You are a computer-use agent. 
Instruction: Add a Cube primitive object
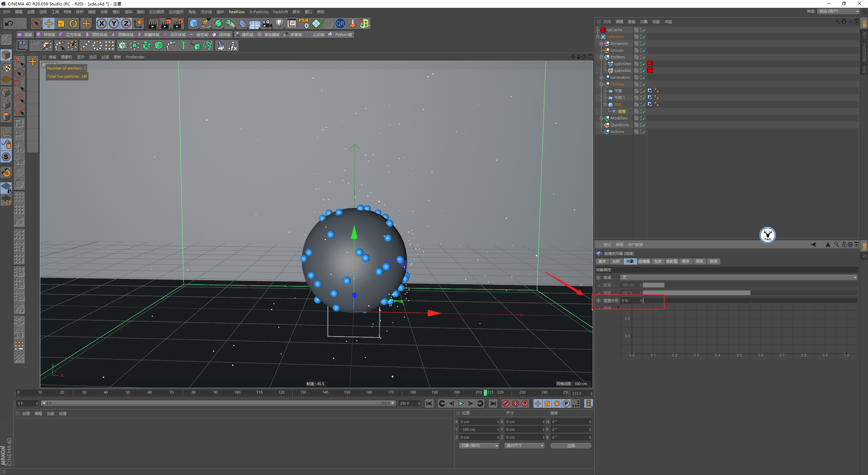coord(194,23)
